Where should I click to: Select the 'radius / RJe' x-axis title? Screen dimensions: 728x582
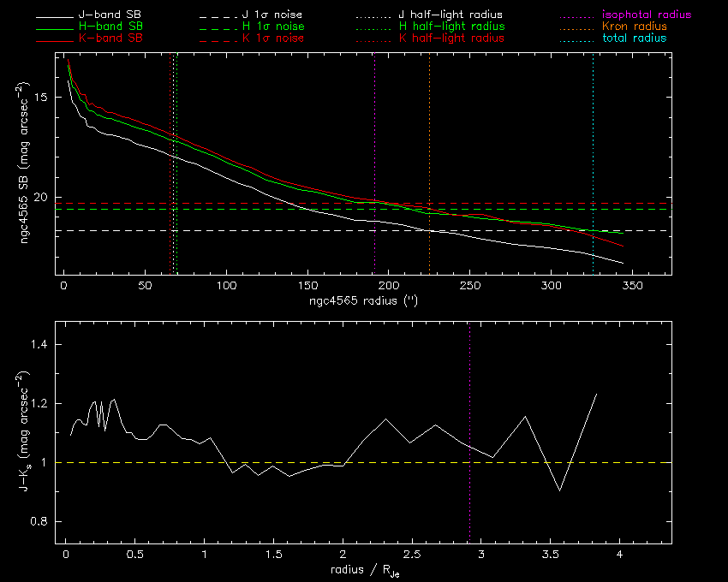pyautogui.click(x=363, y=570)
